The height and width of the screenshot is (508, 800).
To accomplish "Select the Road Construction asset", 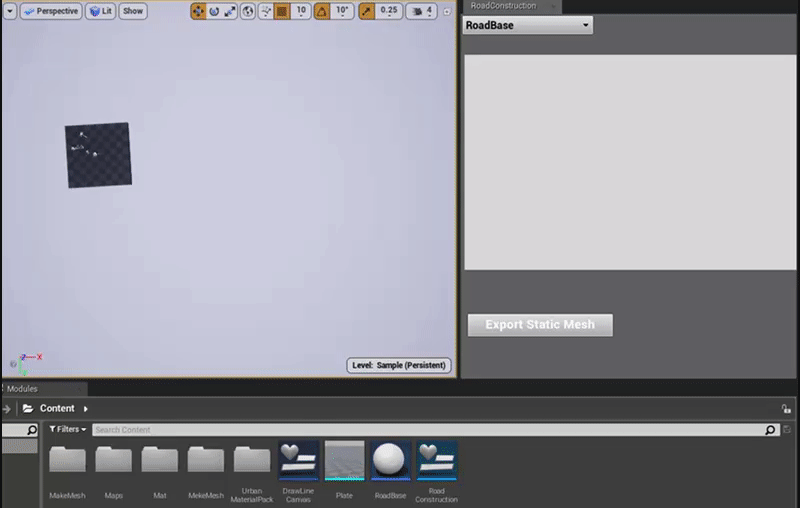I will [x=437, y=472].
